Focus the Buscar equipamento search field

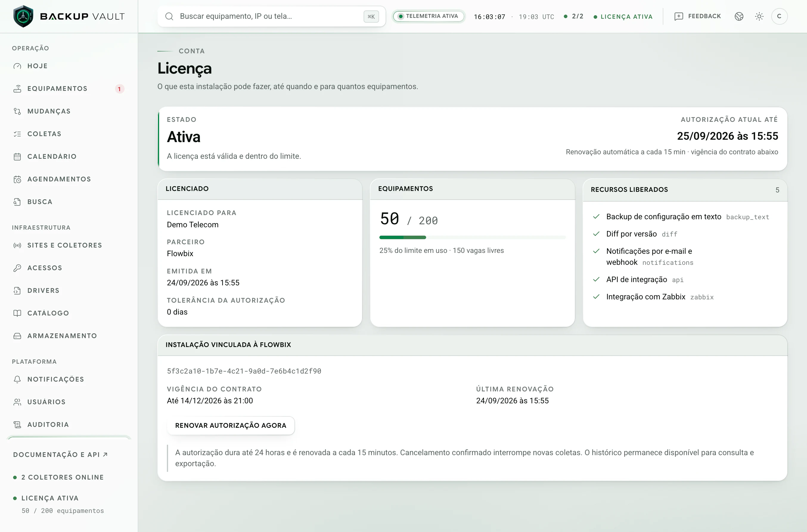click(271, 16)
